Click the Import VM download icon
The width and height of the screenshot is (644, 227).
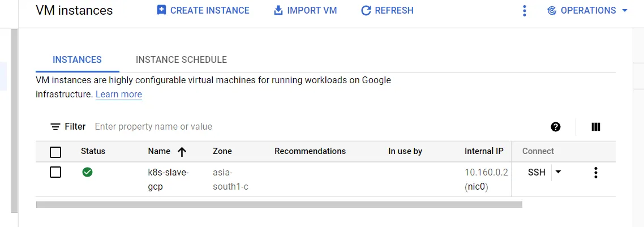point(278,10)
